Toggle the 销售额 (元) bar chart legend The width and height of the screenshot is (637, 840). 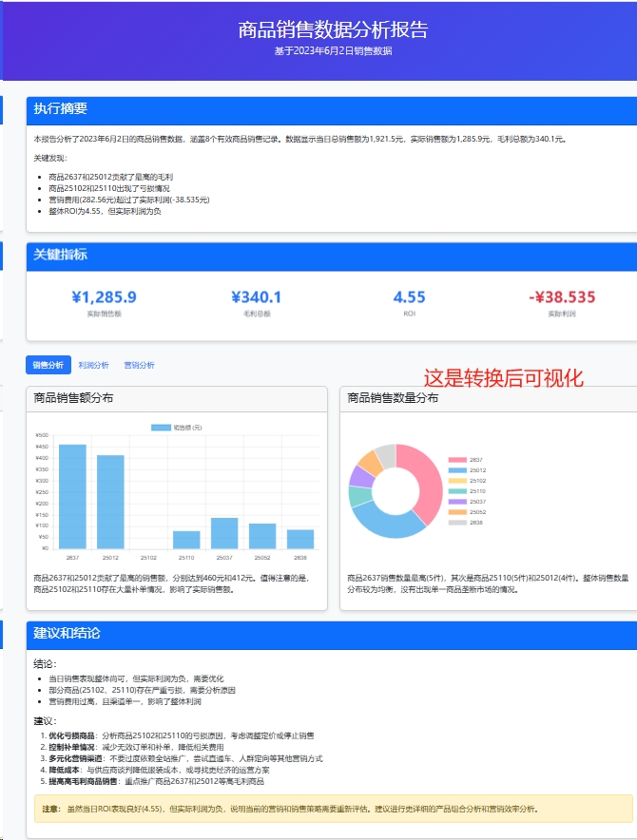tap(177, 428)
